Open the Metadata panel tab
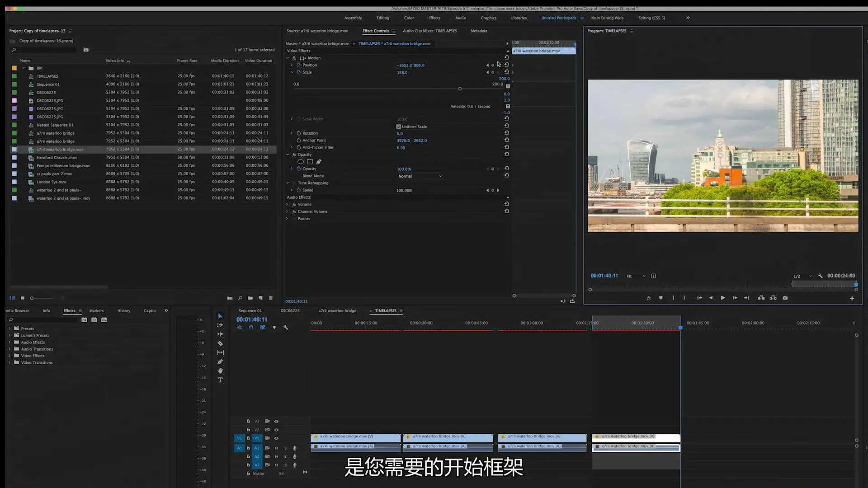 point(479,31)
